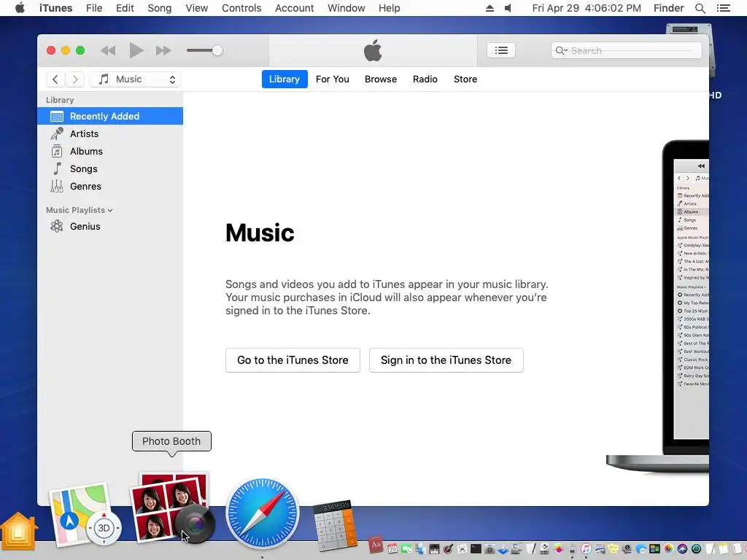Go back with the left chevron button

(x=55, y=79)
